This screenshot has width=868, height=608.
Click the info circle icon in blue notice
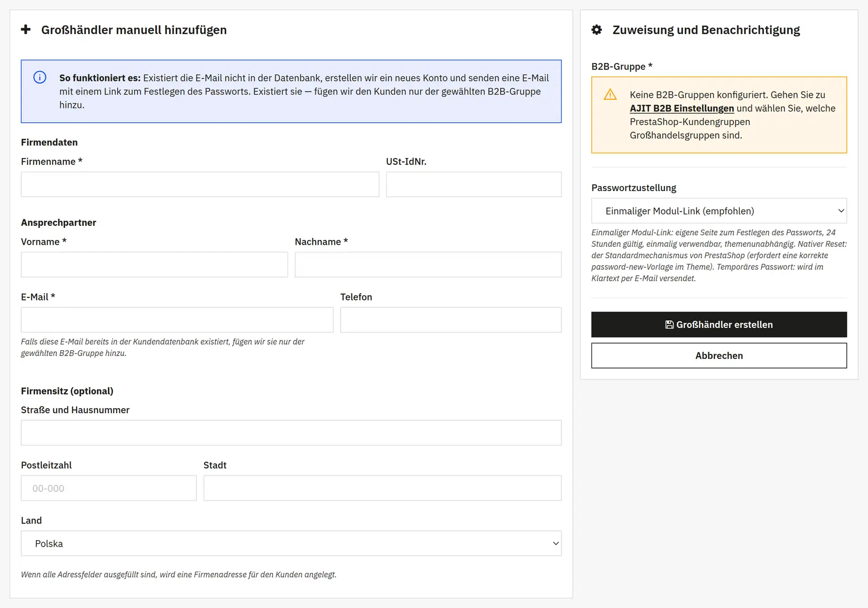[x=40, y=77]
